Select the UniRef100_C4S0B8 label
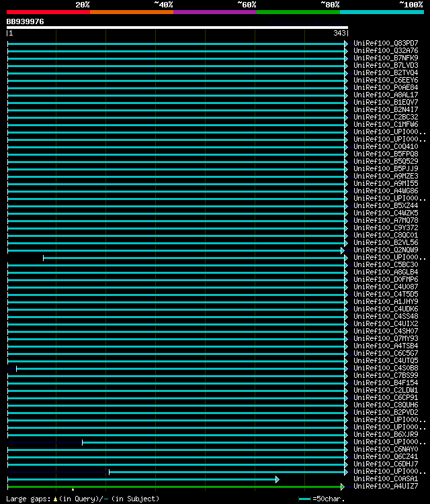 click(386, 368)
